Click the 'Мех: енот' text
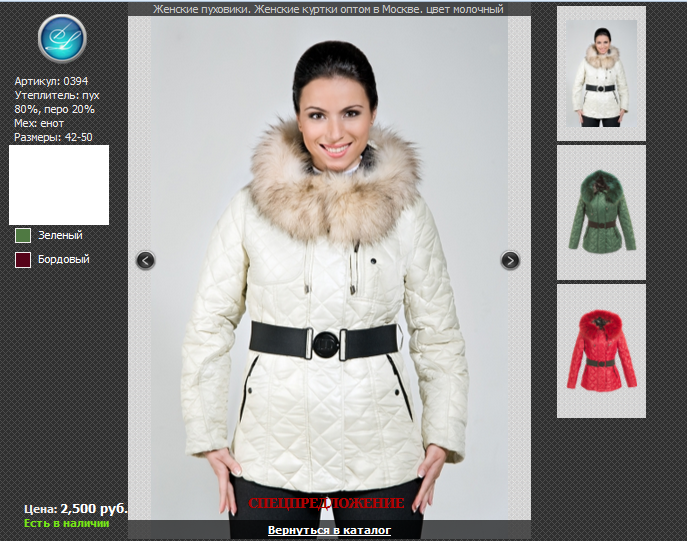 coord(39,123)
